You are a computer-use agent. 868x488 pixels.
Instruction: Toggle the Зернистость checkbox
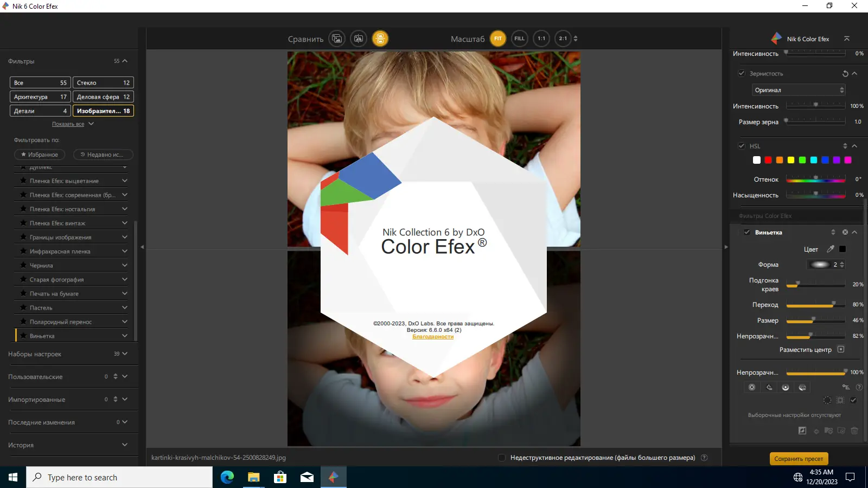tap(742, 73)
